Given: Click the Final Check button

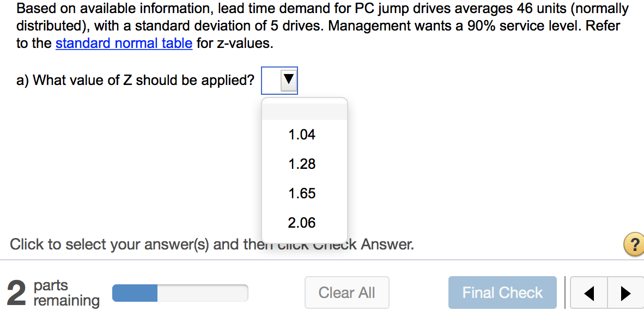Looking at the screenshot, I should pyautogui.click(x=502, y=293).
